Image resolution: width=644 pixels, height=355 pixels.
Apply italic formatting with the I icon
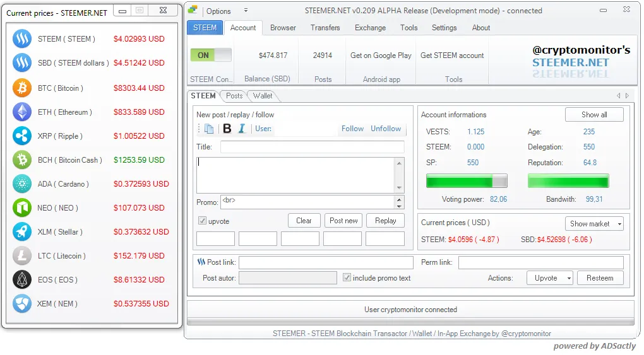coord(242,129)
